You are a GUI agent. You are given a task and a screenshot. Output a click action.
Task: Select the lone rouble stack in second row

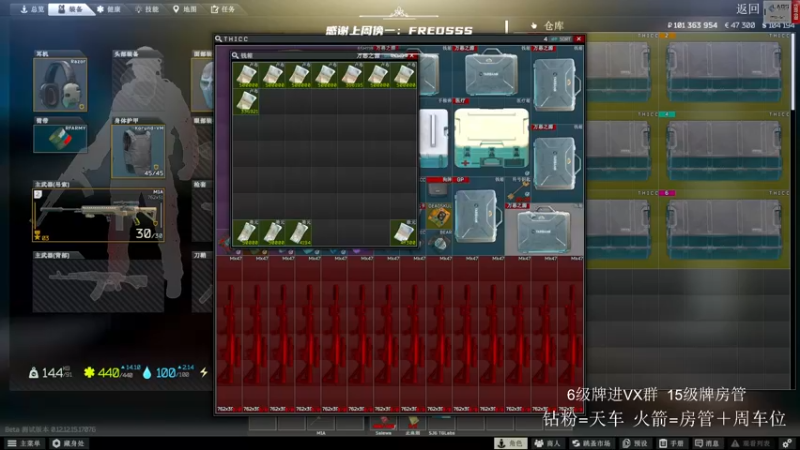[x=246, y=102]
